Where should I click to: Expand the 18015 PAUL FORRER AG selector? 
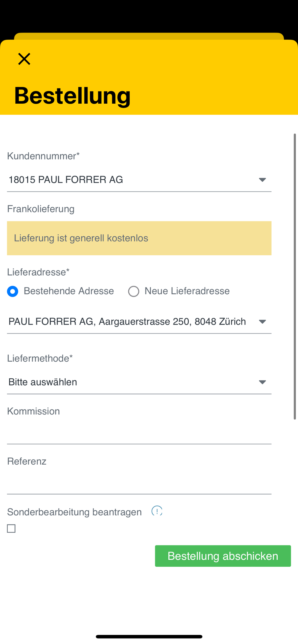pyautogui.click(x=139, y=180)
